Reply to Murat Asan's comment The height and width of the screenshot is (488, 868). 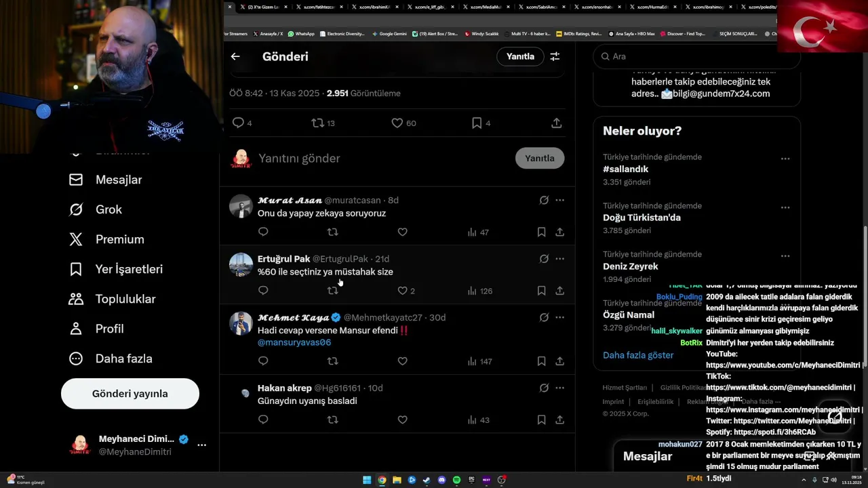pos(263,232)
